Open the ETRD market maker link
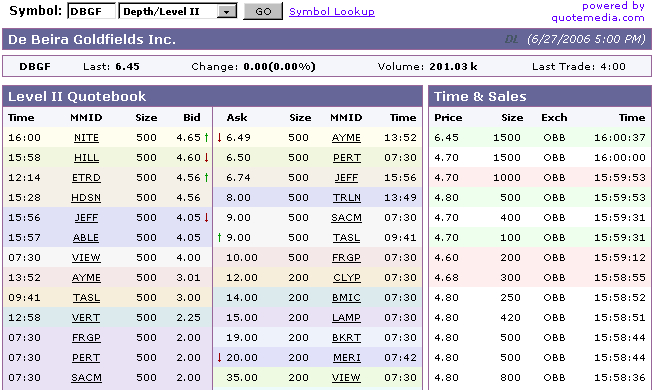Screen dimensions: 653x390 [86, 178]
